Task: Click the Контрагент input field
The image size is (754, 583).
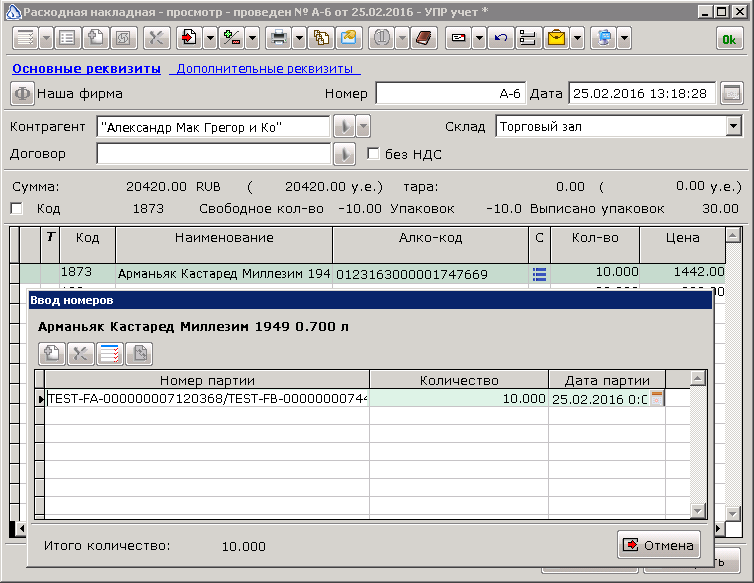Action: click(213, 127)
